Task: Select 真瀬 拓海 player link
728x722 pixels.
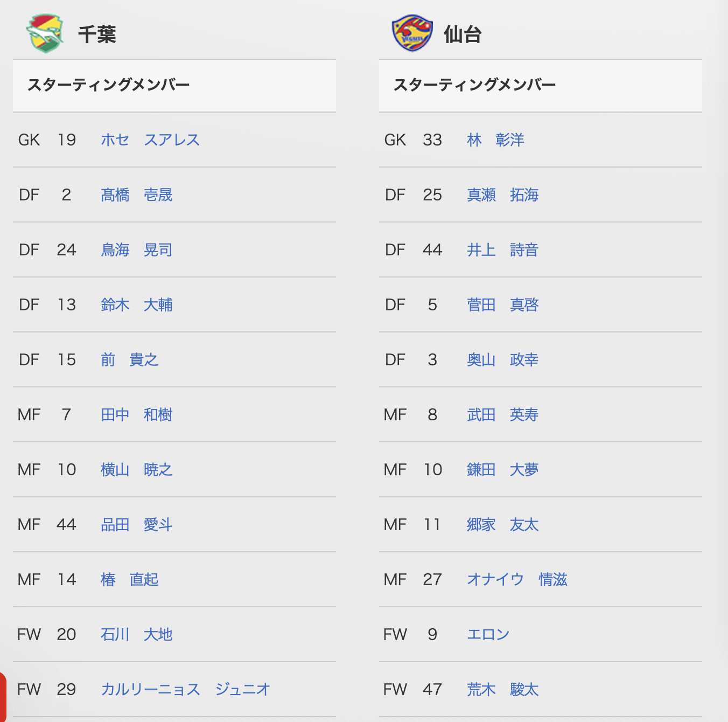Action: click(x=503, y=195)
